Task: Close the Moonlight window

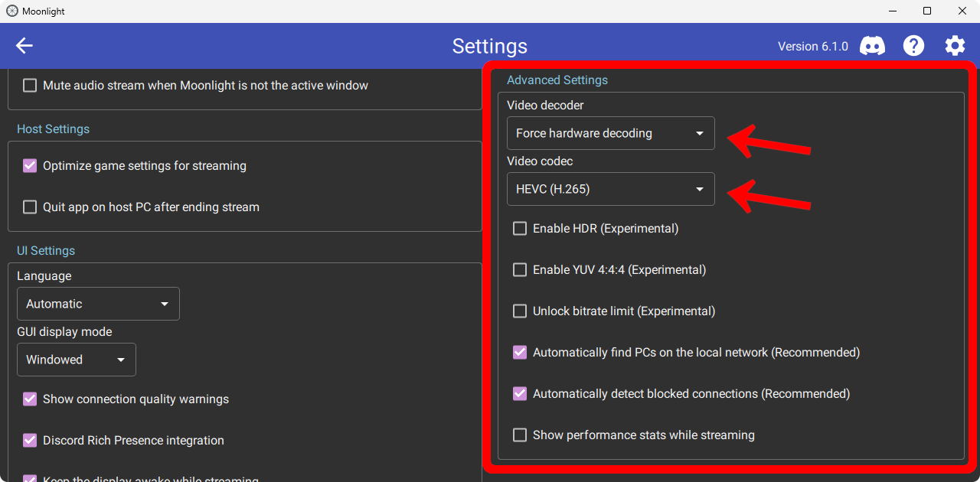Action: [962, 11]
